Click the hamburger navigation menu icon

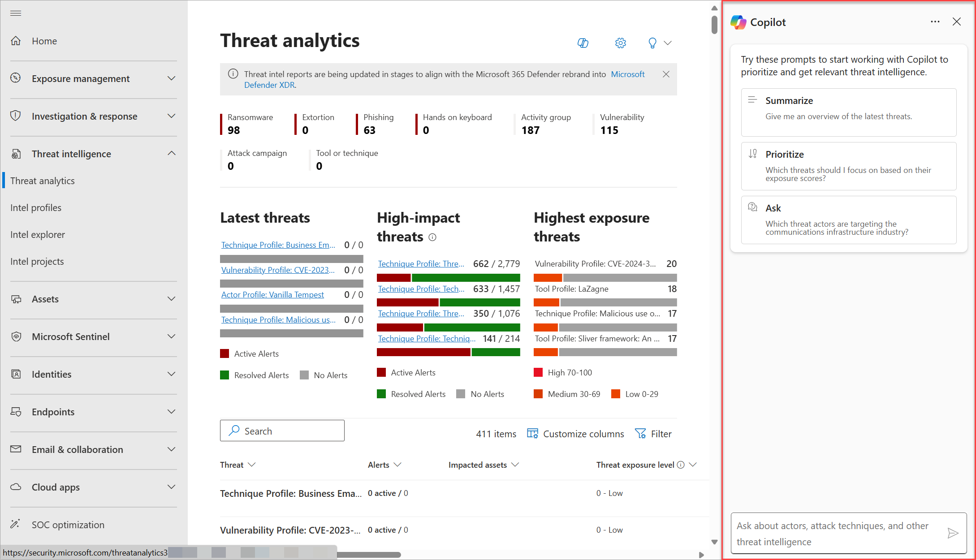[16, 13]
